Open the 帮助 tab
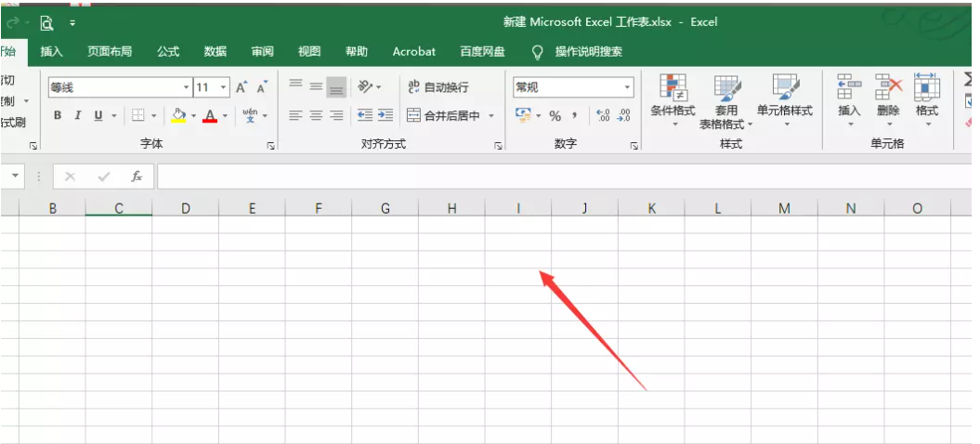Screen dimensions: 980x444 [x=357, y=52]
